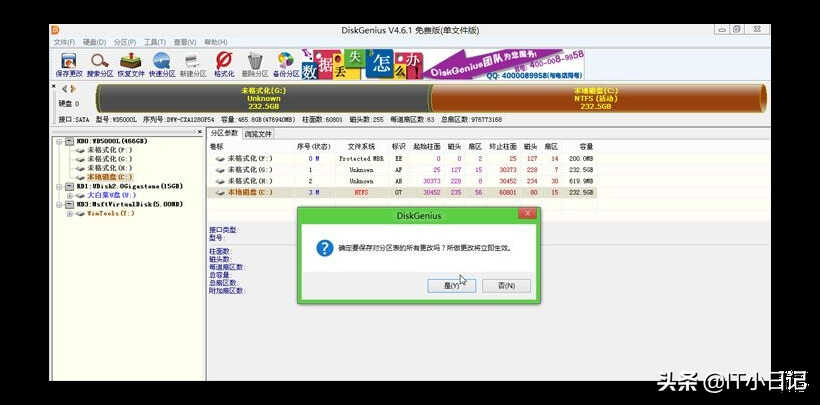Select the orange NTFS 本地磁盘(C:) partition bar

point(597,98)
